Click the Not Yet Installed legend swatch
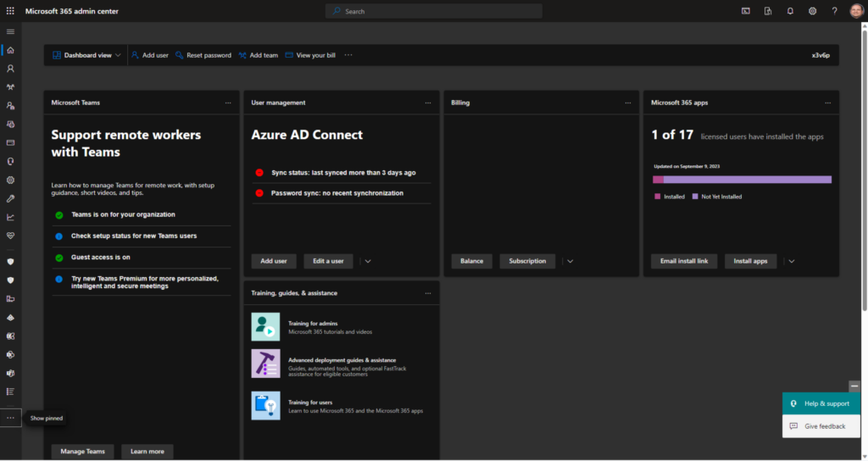Screen dimensions: 868x461 coord(695,197)
